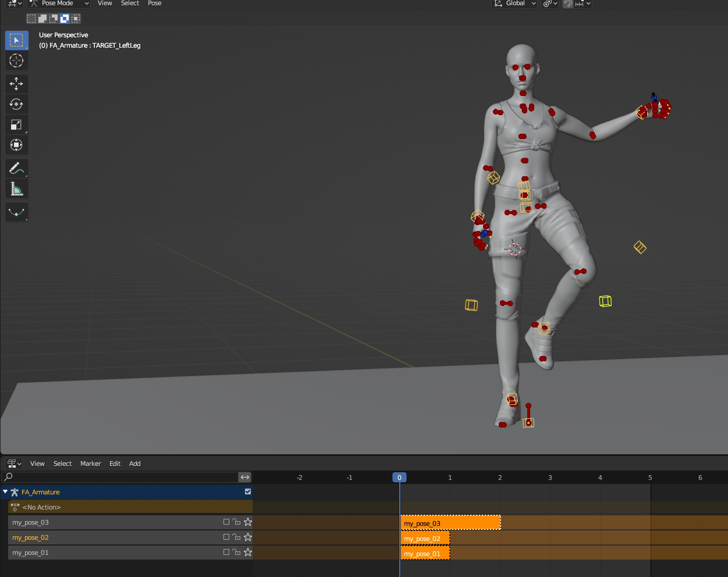
Task: Activate the Move tool
Action: pyautogui.click(x=16, y=84)
